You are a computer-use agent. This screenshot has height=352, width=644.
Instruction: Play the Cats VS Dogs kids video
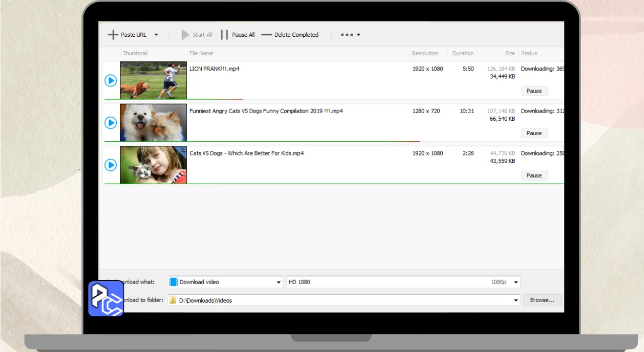click(111, 165)
